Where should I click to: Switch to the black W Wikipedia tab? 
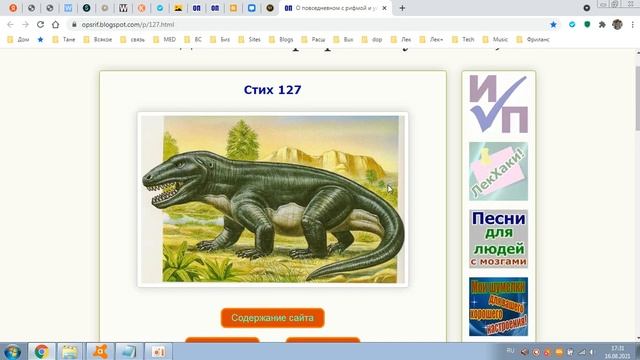[x=123, y=8]
